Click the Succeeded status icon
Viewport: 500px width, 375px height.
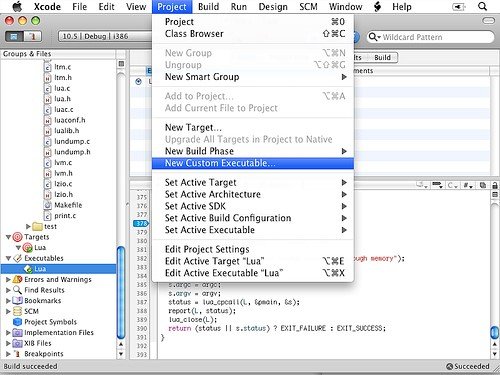pyautogui.click(x=449, y=366)
